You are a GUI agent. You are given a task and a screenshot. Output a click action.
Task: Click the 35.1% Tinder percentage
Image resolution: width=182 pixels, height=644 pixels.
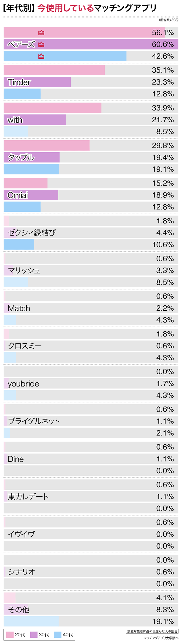tap(163, 70)
